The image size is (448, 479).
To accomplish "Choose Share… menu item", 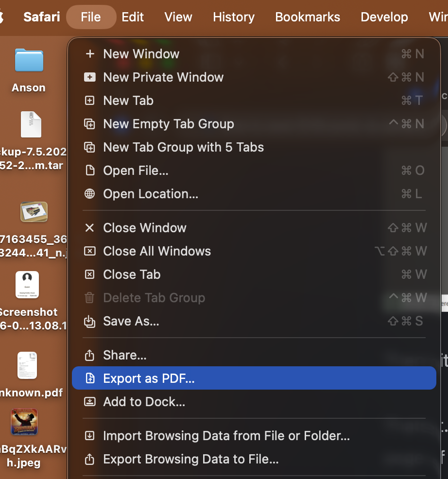I will (254, 355).
